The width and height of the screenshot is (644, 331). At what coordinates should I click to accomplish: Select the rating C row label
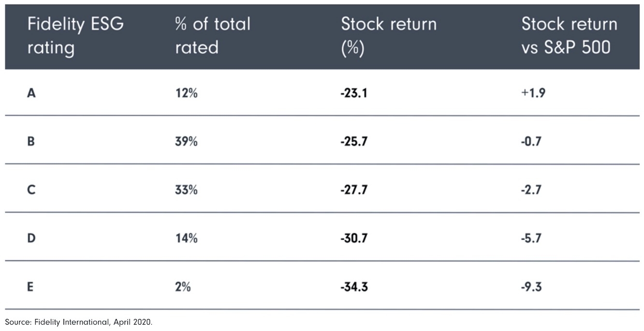click(x=30, y=190)
